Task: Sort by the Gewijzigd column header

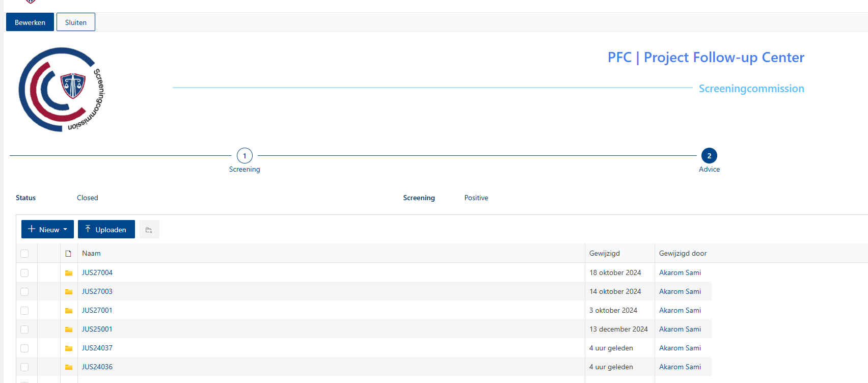Action: [605, 254]
